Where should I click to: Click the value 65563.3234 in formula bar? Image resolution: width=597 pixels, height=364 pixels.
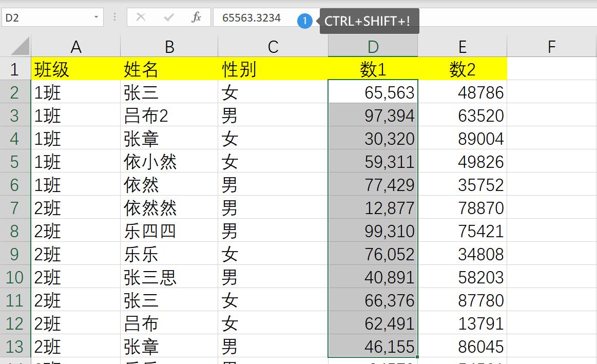tap(250, 17)
